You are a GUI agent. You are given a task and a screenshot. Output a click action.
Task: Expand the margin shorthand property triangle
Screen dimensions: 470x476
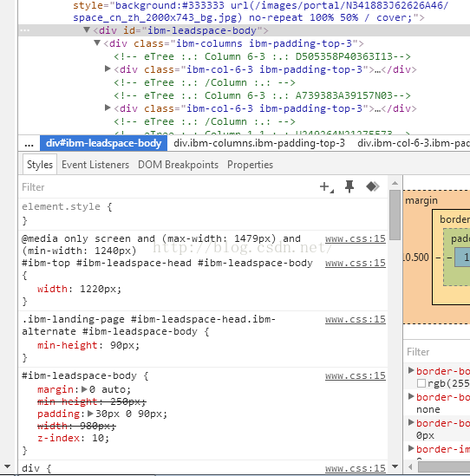(x=85, y=389)
